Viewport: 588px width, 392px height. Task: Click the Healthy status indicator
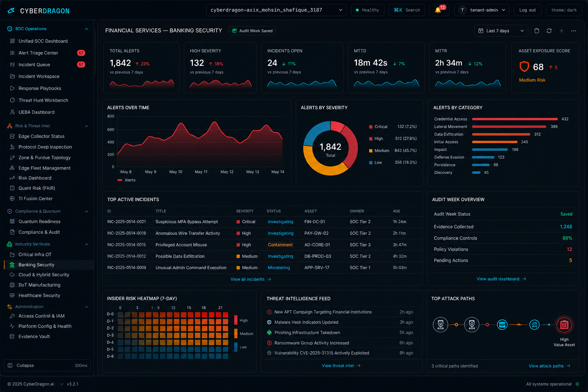367,10
